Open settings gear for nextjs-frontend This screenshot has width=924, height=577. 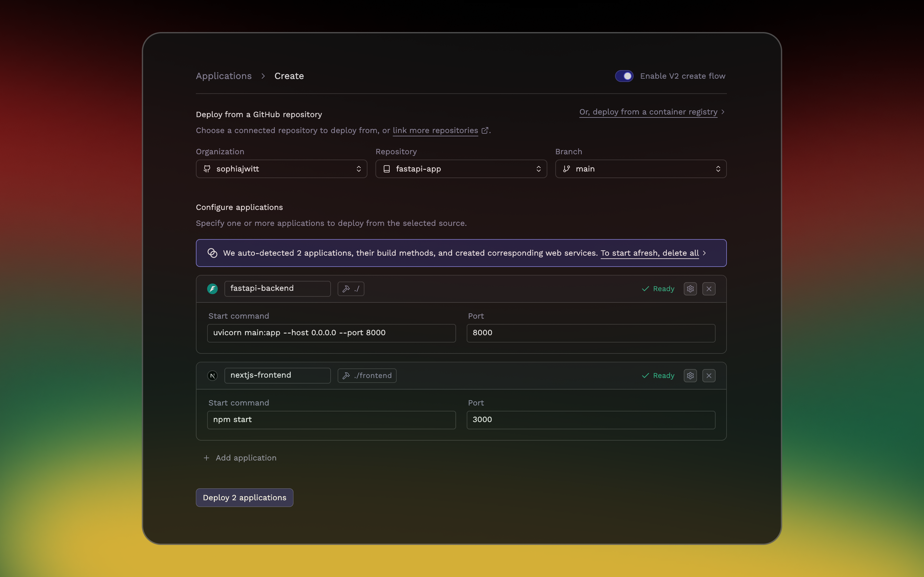pos(690,375)
